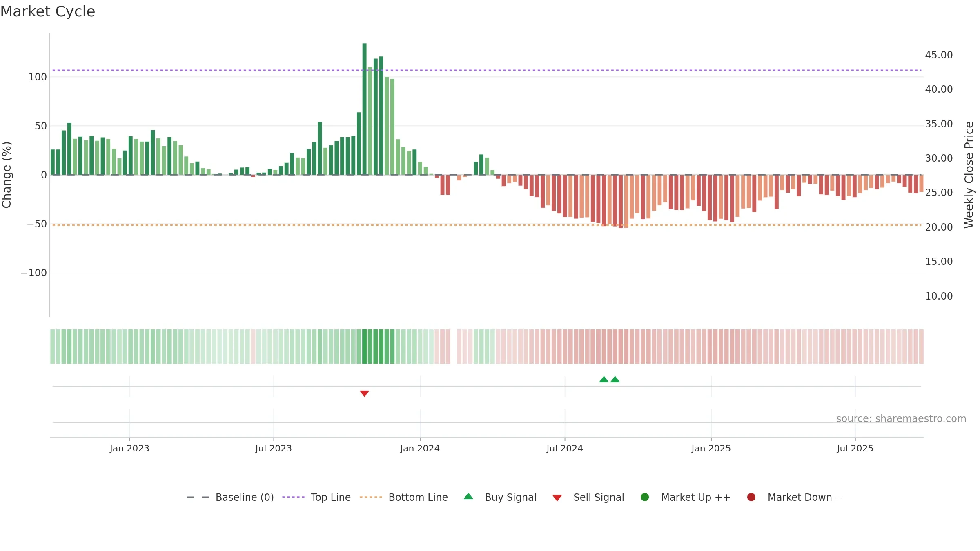Click the tallest green bar in chart
Image resolution: width=980 pixels, height=551 pixels.
click(364, 109)
